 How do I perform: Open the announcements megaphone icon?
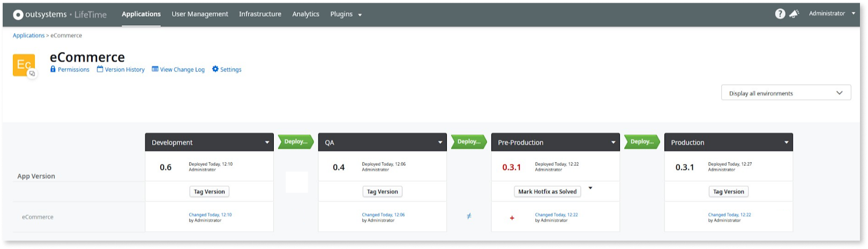pyautogui.click(x=794, y=14)
